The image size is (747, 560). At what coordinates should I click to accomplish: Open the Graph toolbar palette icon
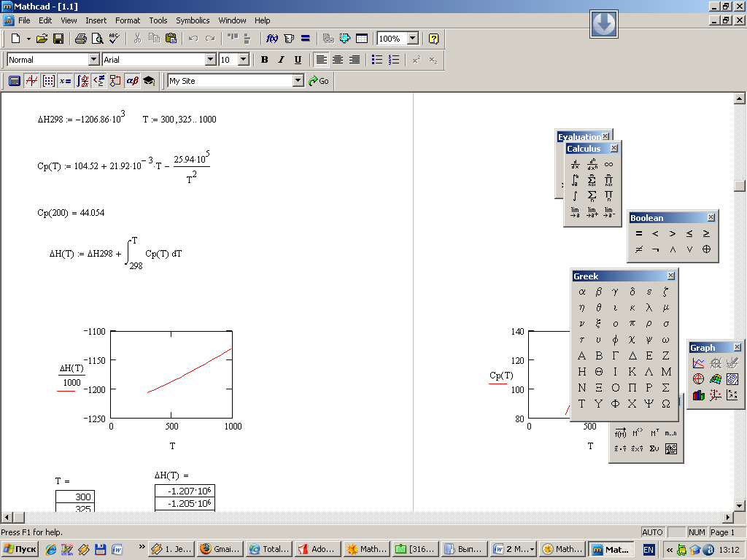[31, 81]
